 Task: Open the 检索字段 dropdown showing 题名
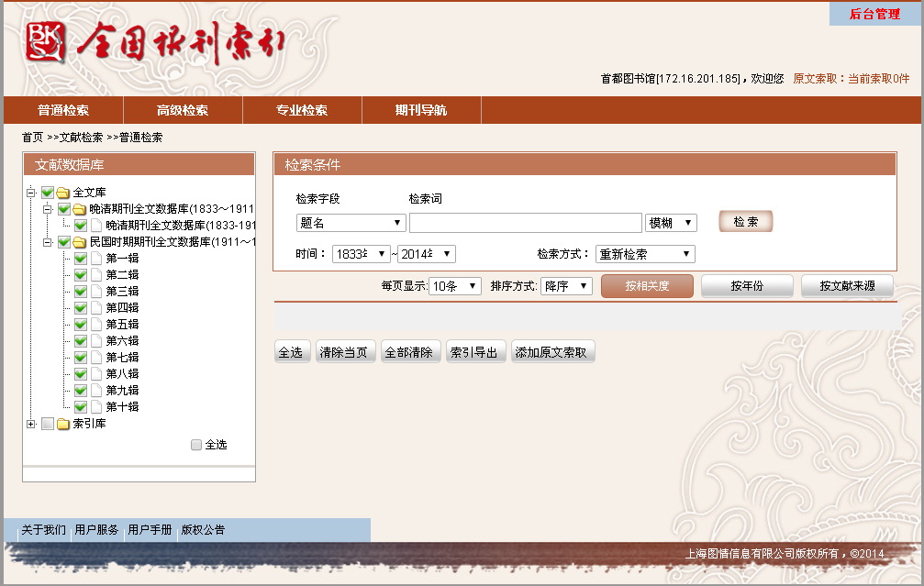pyautogui.click(x=351, y=223)
